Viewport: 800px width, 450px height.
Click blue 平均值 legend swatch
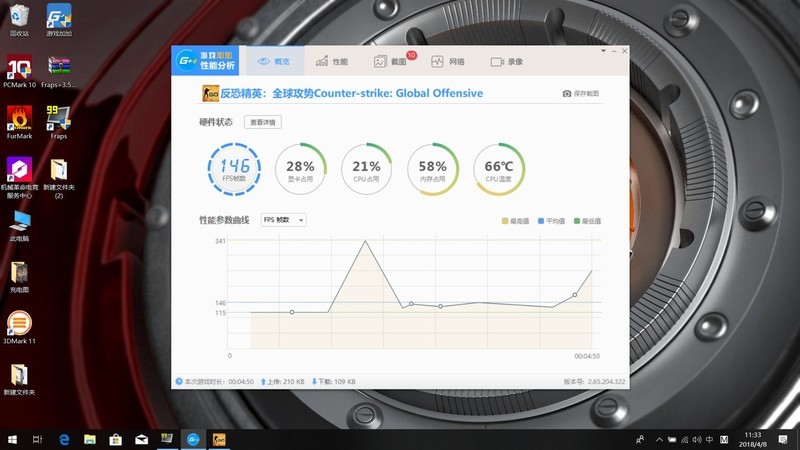[541, 221]
